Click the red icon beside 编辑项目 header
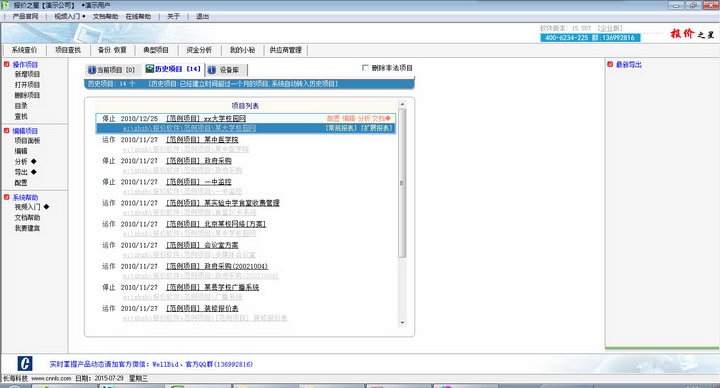 tap(6, 131)
